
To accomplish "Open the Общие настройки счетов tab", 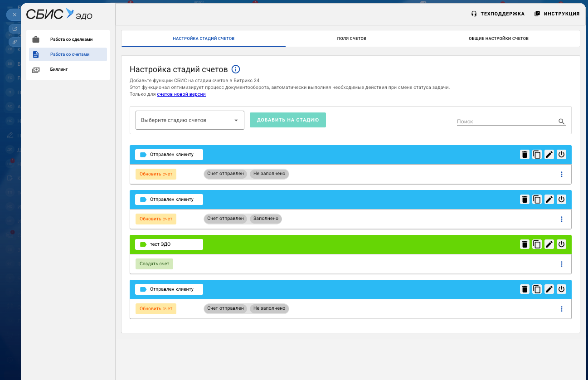I will coord(499,39).
